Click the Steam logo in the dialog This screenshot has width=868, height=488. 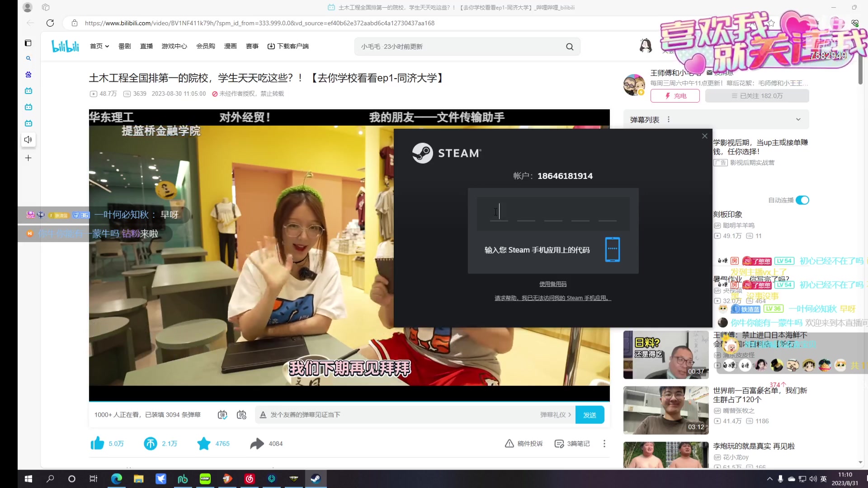(447, 153)
